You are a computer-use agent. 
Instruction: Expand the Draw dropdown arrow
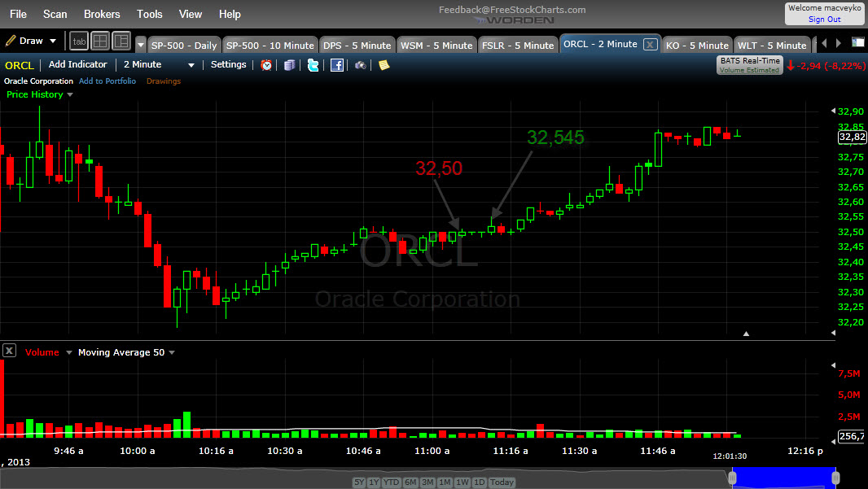click(53, 41)
